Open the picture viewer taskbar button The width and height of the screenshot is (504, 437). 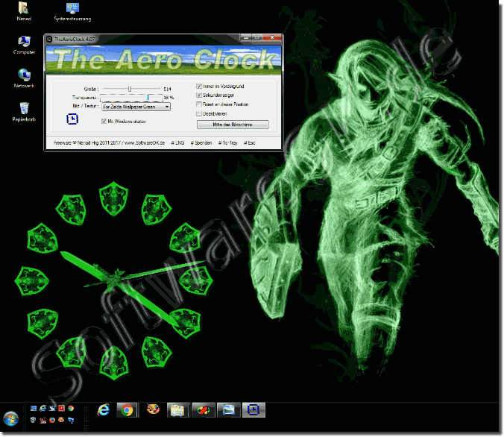pos(229,410)
